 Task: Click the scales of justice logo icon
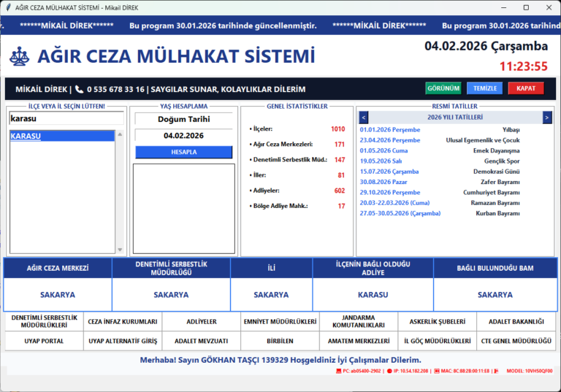coord(19,56)
